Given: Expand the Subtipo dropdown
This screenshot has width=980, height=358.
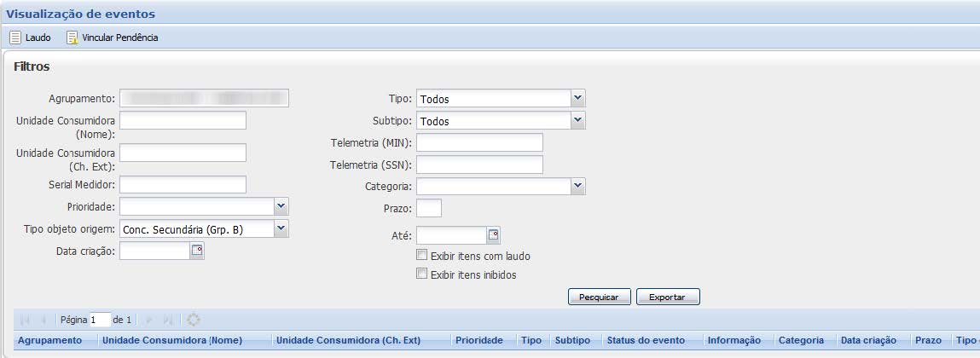Looking at the screenshot, I should [x=577, y=120].
